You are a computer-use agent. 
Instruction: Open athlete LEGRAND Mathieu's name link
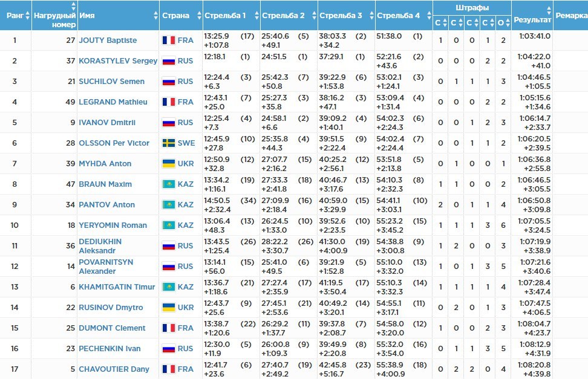point(113,102)
